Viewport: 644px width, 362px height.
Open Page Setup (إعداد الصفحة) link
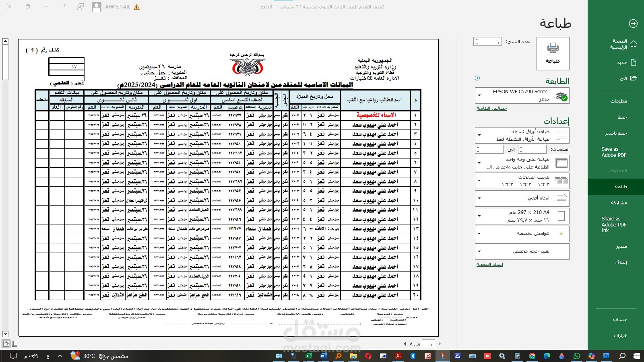coord(490,264)
